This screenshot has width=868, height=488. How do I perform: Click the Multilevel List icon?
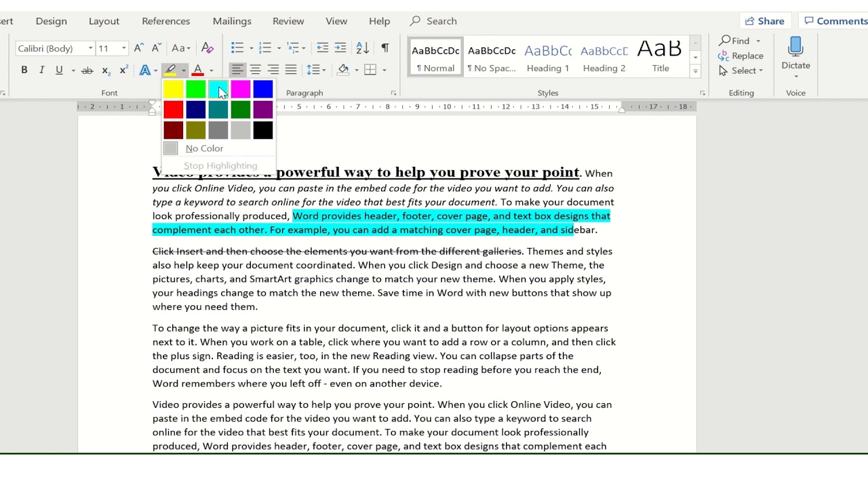point(293,48)
